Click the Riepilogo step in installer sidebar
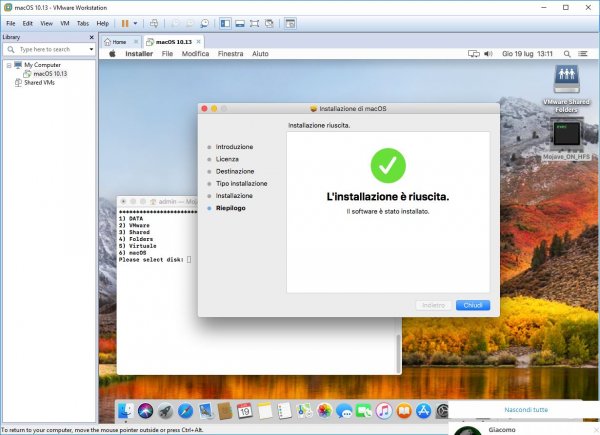Screen dimensions: 600x435 pyautogui.click(x=230, y=208)
